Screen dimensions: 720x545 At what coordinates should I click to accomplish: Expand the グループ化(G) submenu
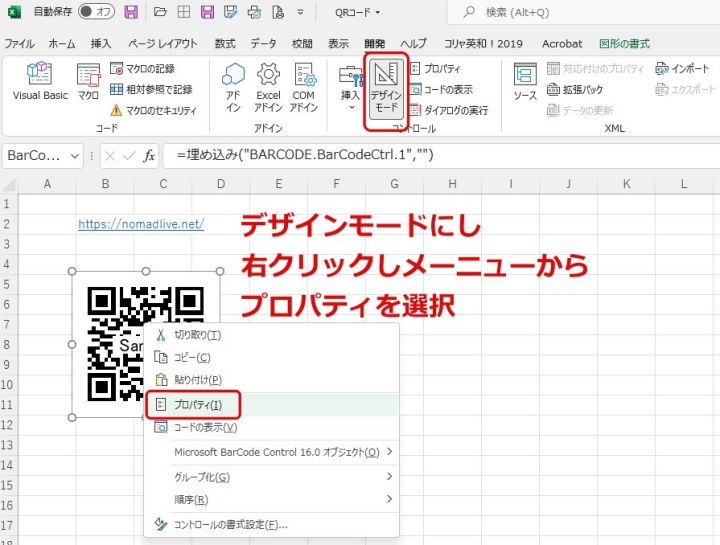(271, 477)
